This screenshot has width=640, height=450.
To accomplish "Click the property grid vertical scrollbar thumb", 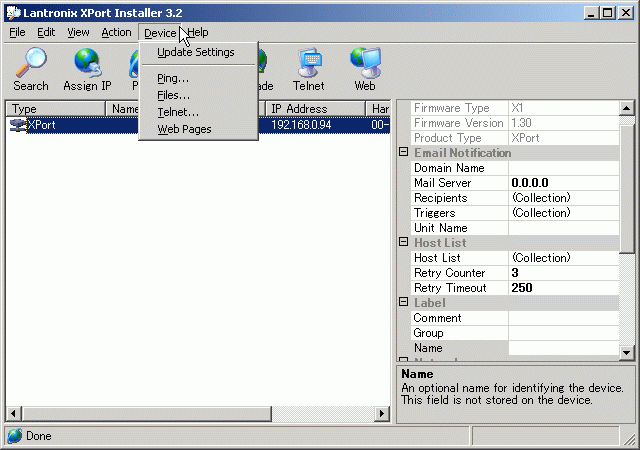I will [626, 189].
